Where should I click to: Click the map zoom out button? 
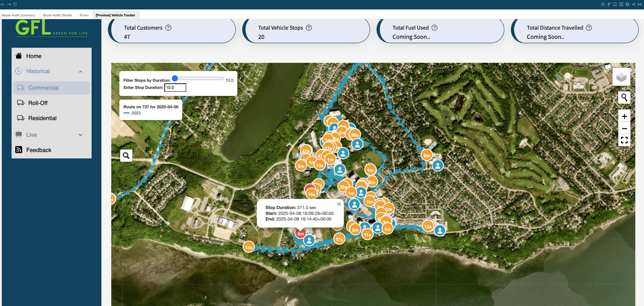point(624,128)
